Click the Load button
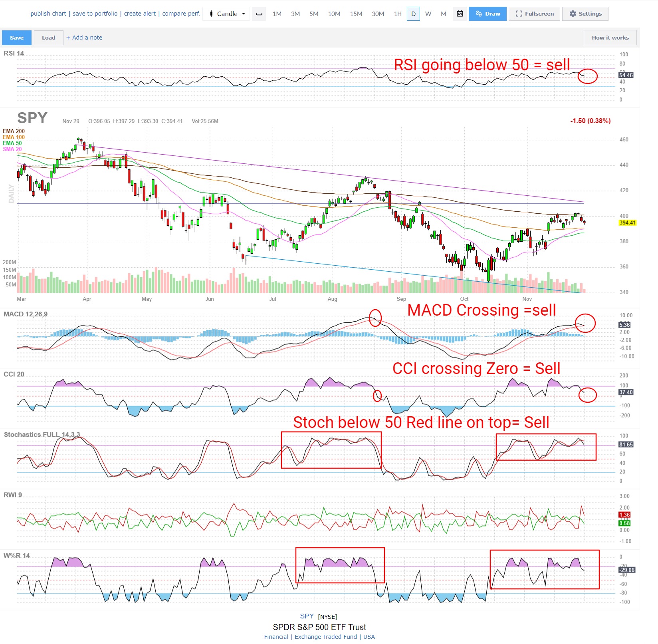Screen dimensions: 658x644 (x=49, y=38)
